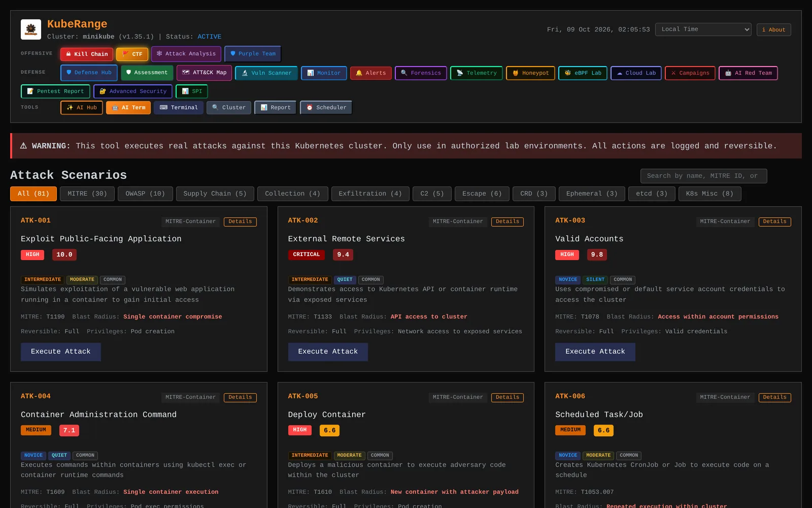Viewport: 812px width, 508px height.
Task: Launch the Vuln Scanner
Action: click(266, 73)
